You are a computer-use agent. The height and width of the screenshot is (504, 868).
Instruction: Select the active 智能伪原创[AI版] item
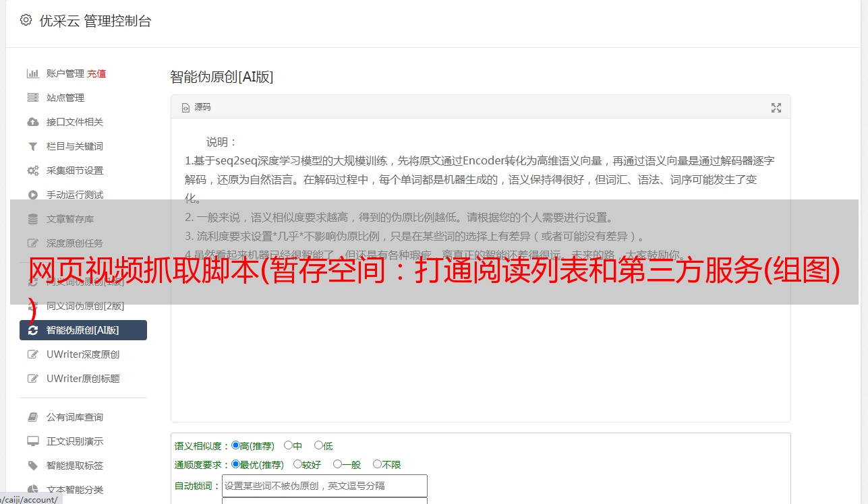pos(83,330)
